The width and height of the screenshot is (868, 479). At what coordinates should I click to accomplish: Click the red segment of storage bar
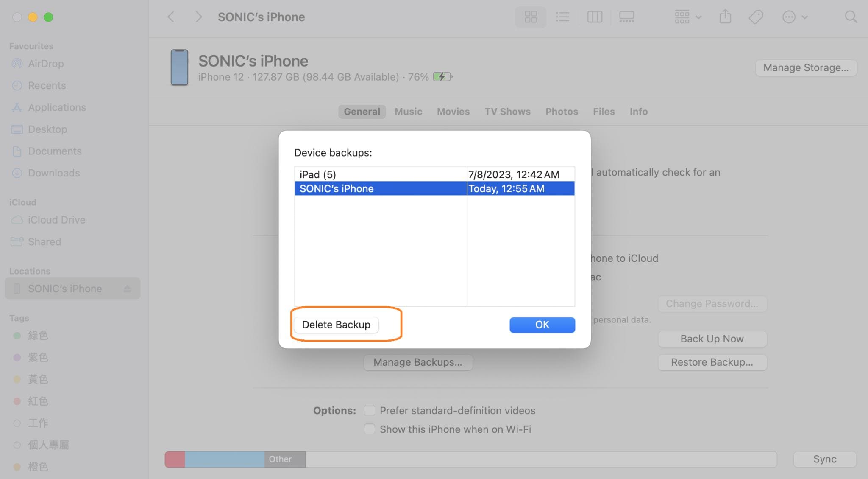(x=175, y=459)
